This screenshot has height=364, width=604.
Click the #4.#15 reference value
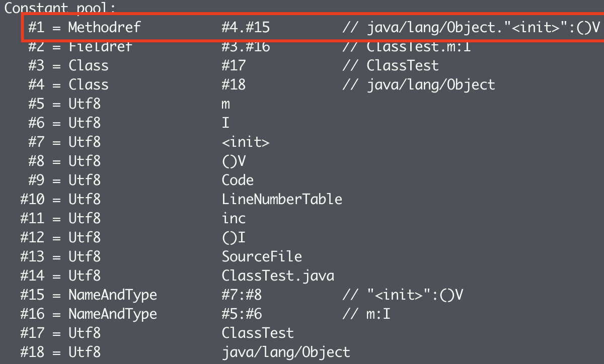tap(246, 27)
